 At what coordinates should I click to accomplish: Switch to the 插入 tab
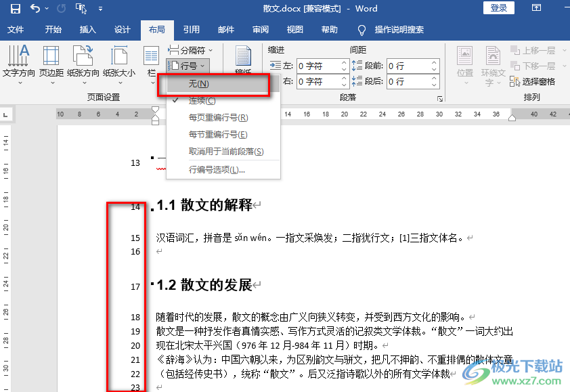[87, 30]
